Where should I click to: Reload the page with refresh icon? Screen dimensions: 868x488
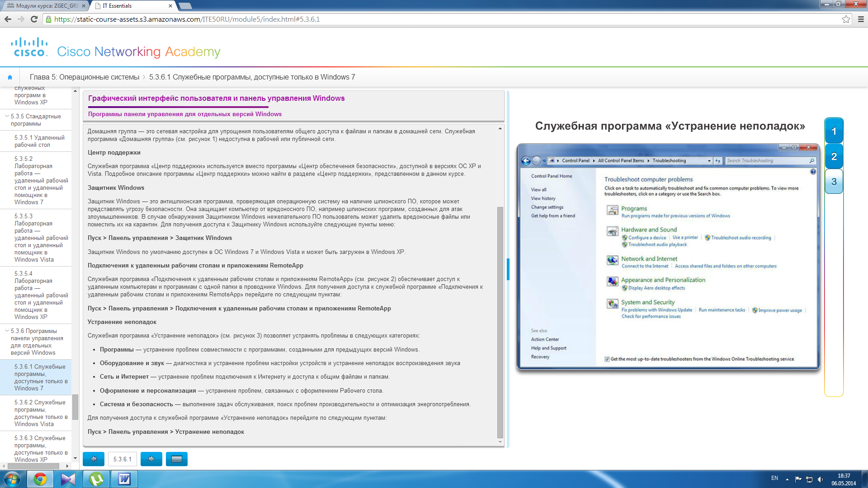tap(34, 19)
